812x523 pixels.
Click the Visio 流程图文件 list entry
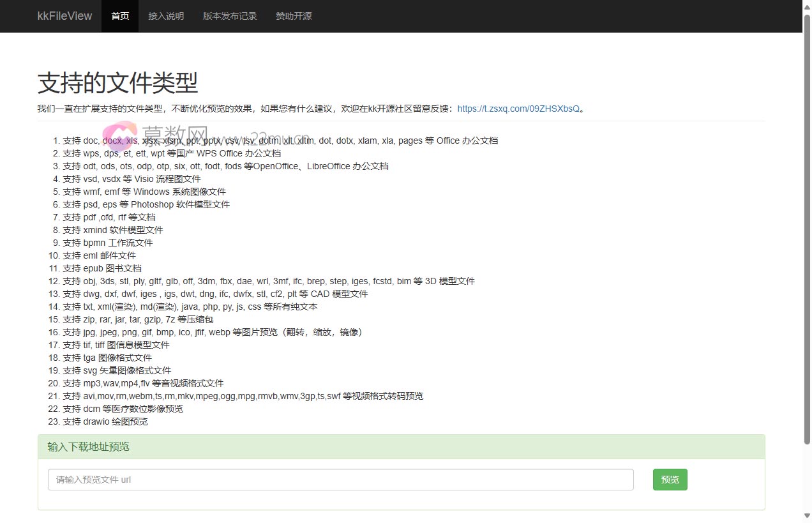coord(132,179)
